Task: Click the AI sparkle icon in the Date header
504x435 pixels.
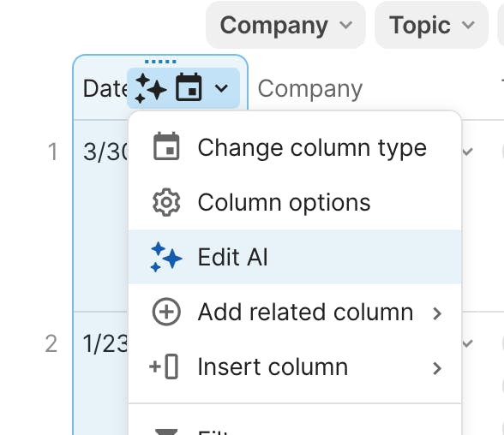Action: click(151, 88)
